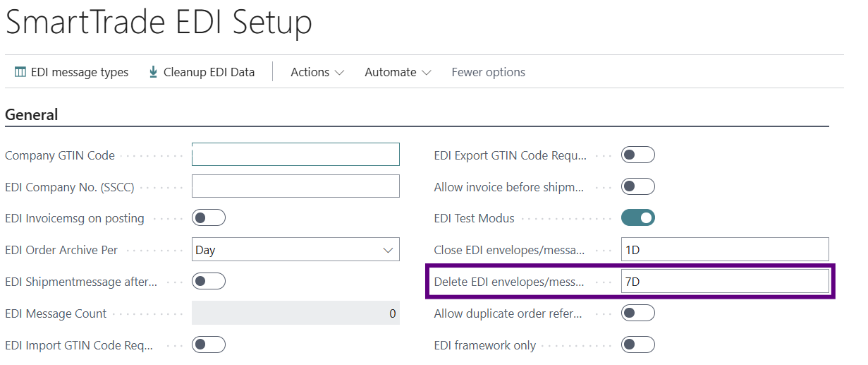The height and width of the screenshot is (365, 868).
Task: Enable EDI Shipmentmessage after switch
Action: click(209, 282)
